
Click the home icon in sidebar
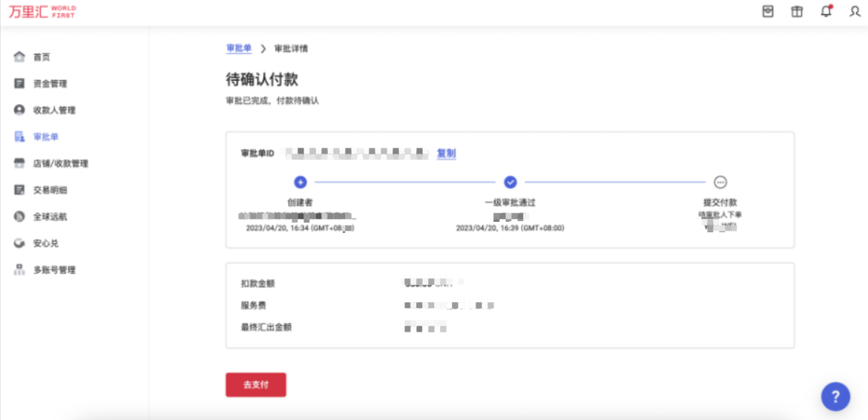[x=19, y=57]
